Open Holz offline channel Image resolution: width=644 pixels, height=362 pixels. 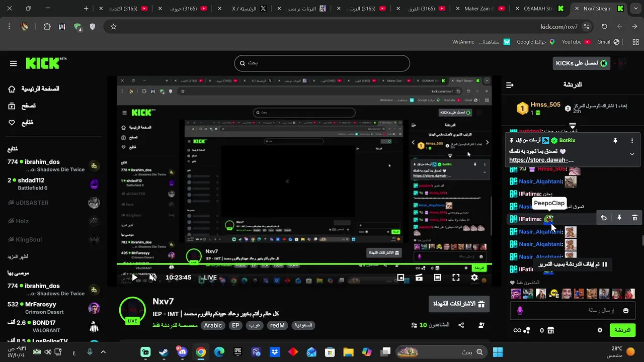coord(53,221)
